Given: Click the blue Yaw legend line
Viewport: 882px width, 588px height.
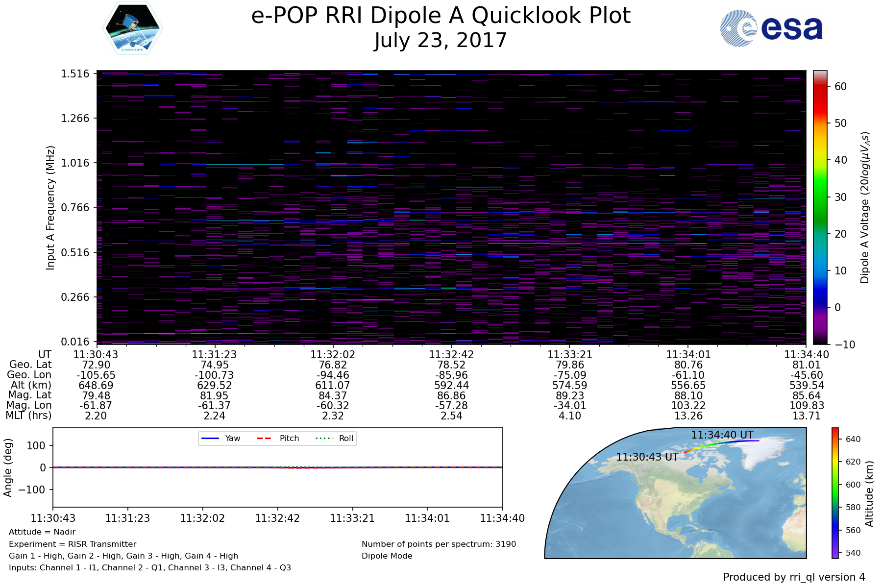Looking at the screenshot, I should [210, 438].
